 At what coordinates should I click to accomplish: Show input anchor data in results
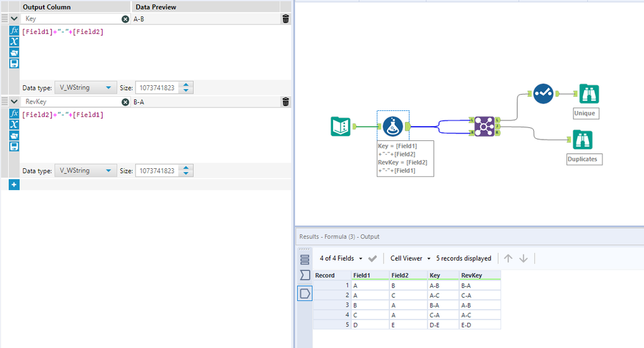[x=305, y=274]
